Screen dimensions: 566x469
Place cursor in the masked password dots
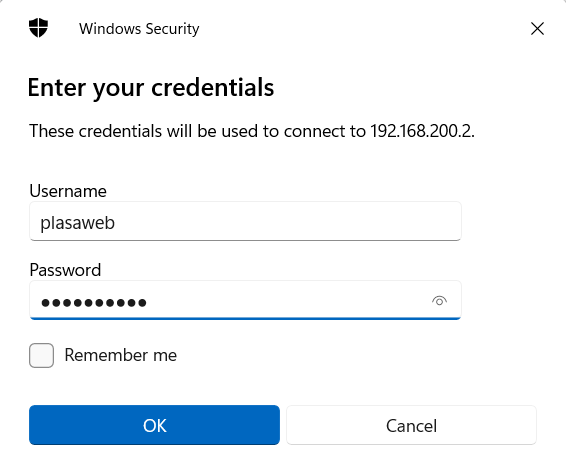[94, 302]
